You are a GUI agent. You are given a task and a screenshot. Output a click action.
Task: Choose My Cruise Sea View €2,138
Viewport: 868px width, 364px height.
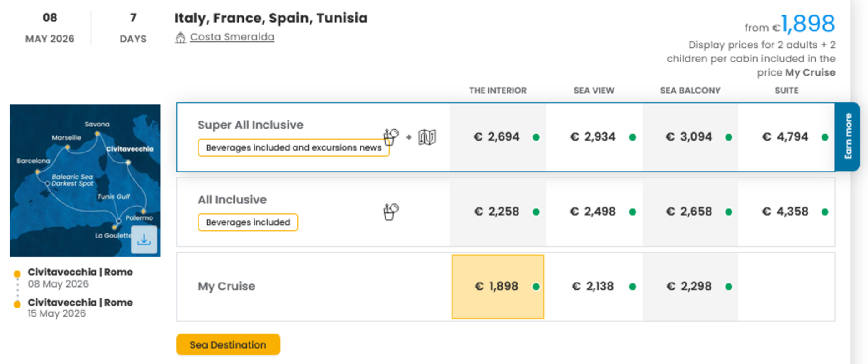coord(594,287)
